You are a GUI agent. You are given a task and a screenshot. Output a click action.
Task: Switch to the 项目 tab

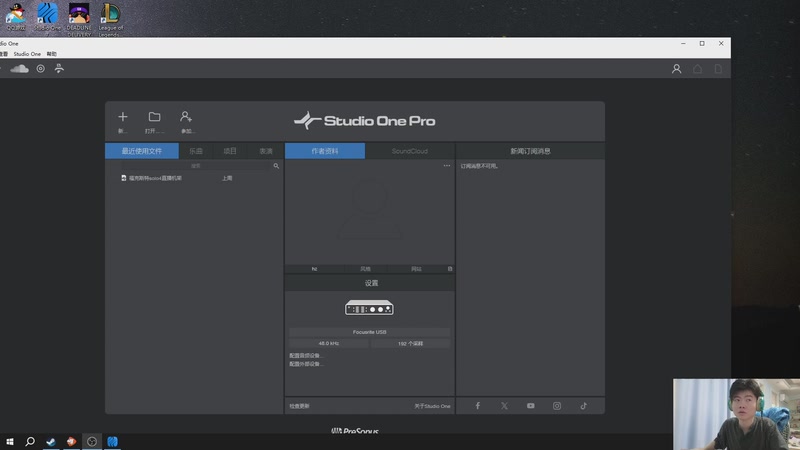(x=230, y=151)
